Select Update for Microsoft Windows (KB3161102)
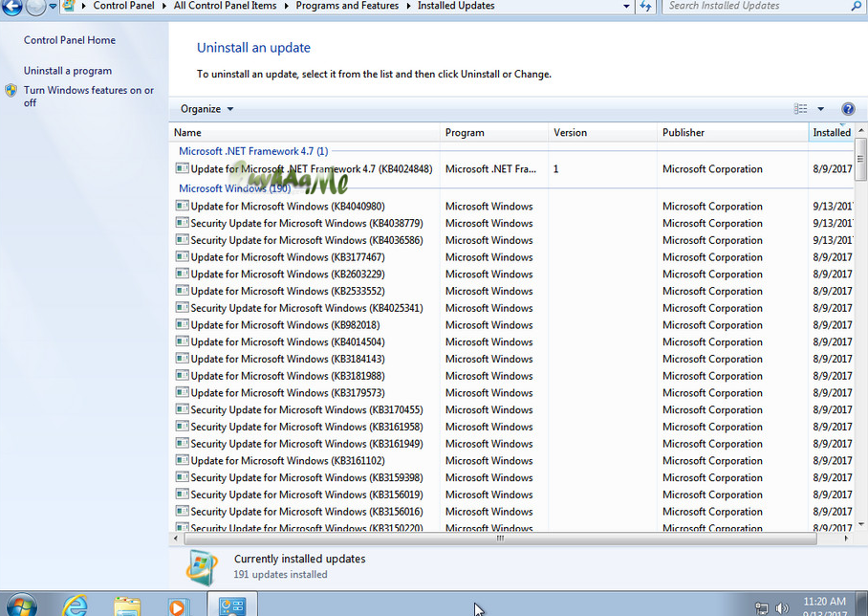The height and width of the screenshot is (616, 868). tap(288, 461)
